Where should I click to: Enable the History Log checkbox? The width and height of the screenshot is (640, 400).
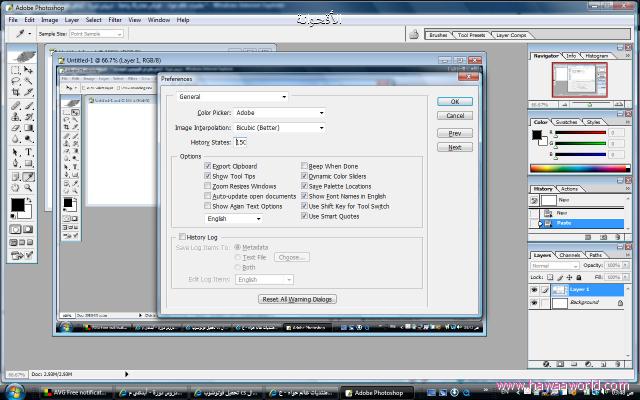pos(170,237)
